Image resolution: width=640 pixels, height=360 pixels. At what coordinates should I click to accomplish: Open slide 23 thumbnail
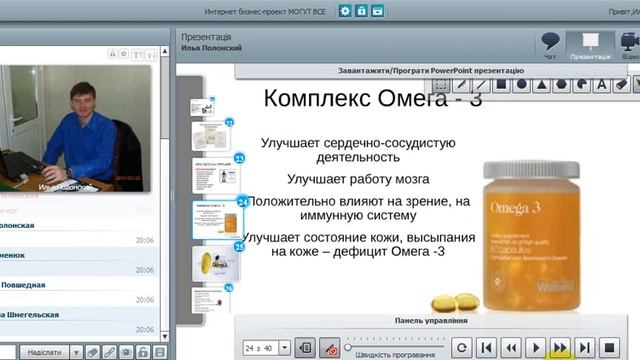(x=216, y=176)
